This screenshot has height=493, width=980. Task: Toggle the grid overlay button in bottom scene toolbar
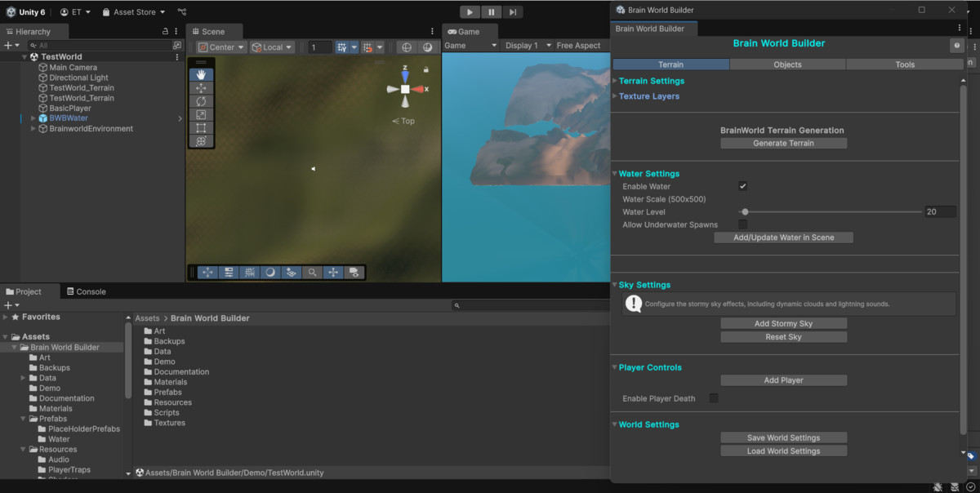click(249, 273)
